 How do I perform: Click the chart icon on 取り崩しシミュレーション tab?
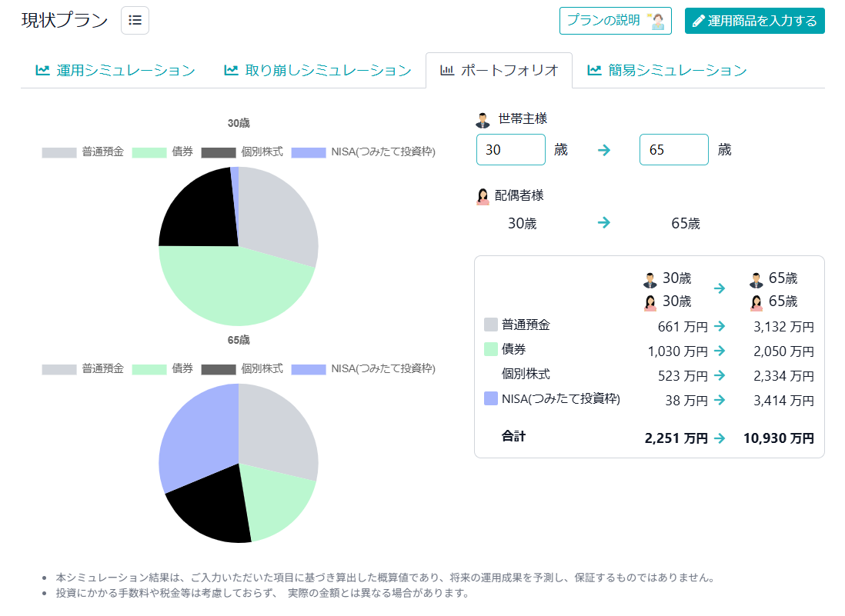click(x=232, y=69)
